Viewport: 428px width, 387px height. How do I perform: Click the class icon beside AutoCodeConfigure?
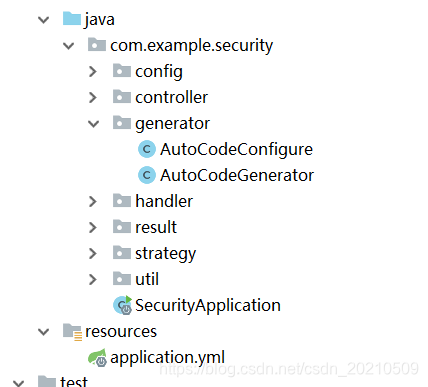coord(147,149)
